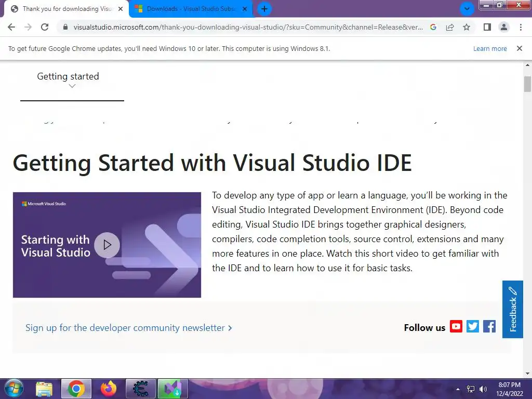Click the browser forward arrow
The height and width of the screenshot is (399, 532).
tap(28, 27)
